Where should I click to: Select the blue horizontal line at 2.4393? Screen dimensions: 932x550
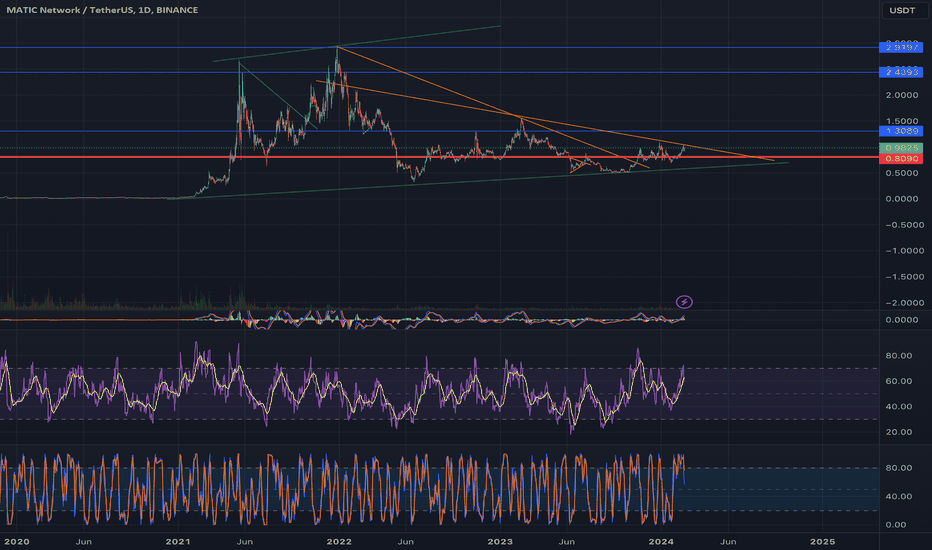pos(439,72)
